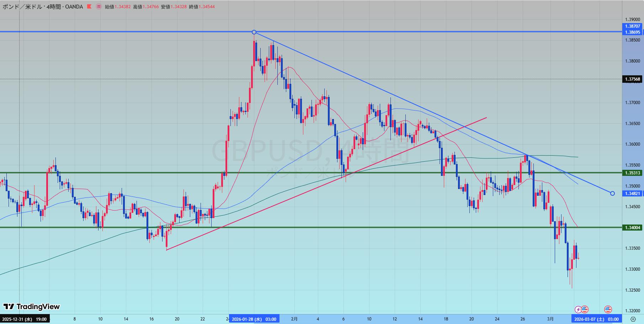Viewport: 644px width, 324px height.
Task: Click the US flag event next to lightning icon
Action: pos(585,309)
